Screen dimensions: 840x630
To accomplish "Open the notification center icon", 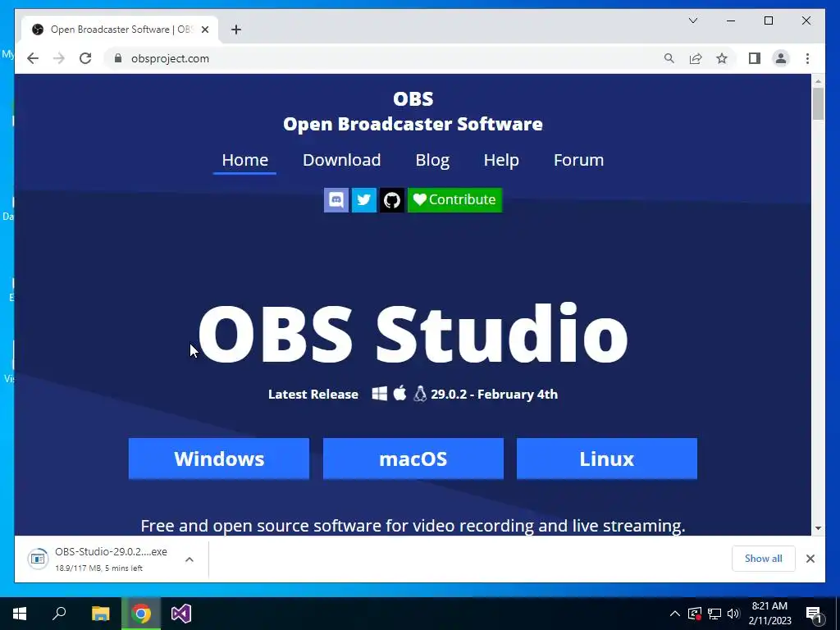I will (814, 614).
